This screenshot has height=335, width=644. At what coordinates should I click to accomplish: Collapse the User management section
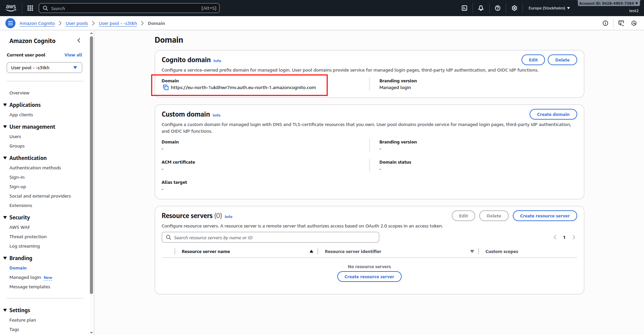pos(5,127)
